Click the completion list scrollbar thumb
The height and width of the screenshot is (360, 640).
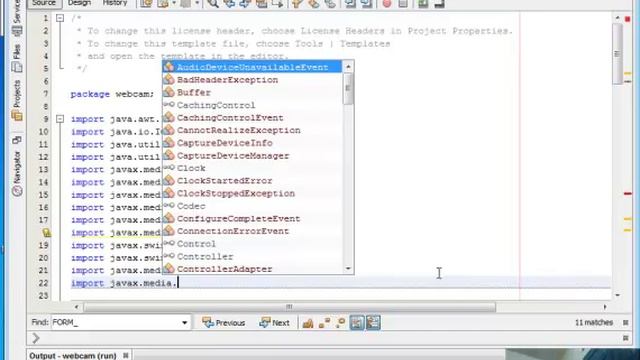(x=348, y=88)
